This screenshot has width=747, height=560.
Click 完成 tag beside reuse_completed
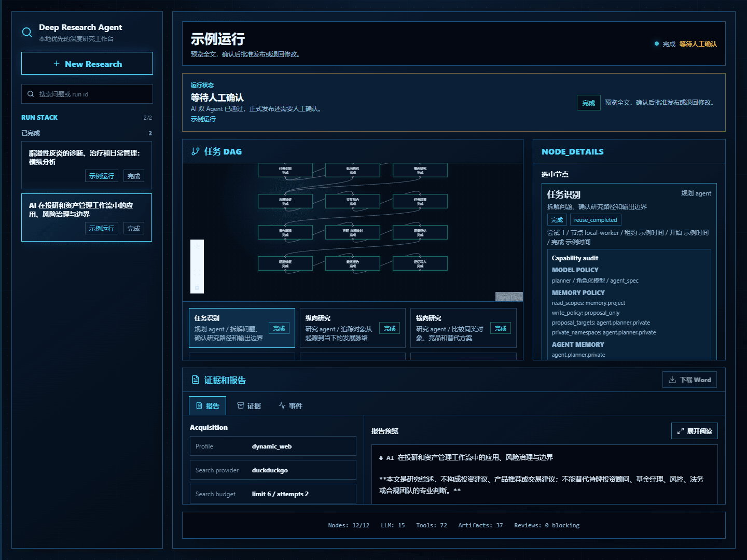click(557, 220)
